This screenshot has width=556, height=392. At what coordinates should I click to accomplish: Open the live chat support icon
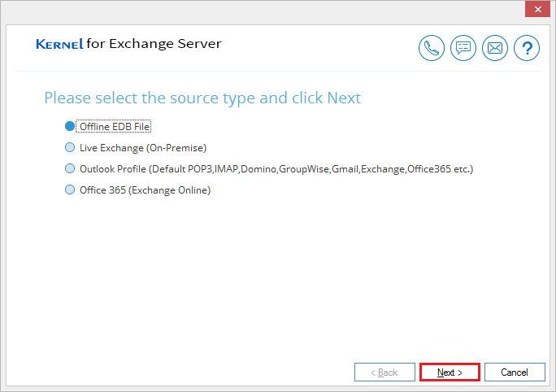463,48
